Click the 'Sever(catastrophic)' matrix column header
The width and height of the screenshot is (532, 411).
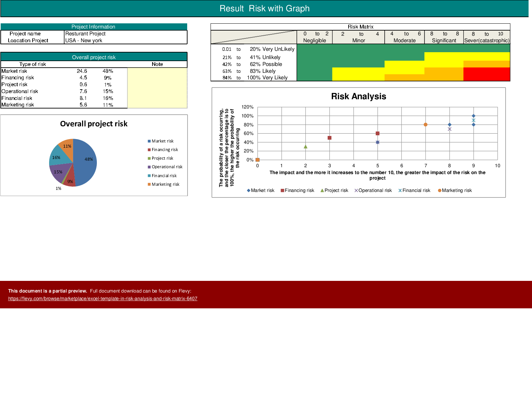point(487,41)
